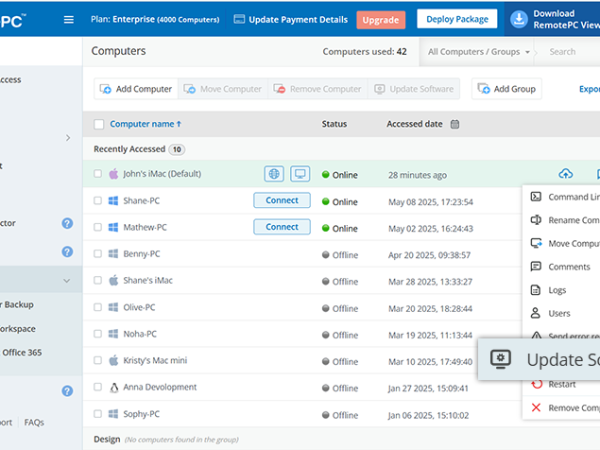Click the Add Group button
The height and width of the screenshot is (450, 600).
(507, 89)
